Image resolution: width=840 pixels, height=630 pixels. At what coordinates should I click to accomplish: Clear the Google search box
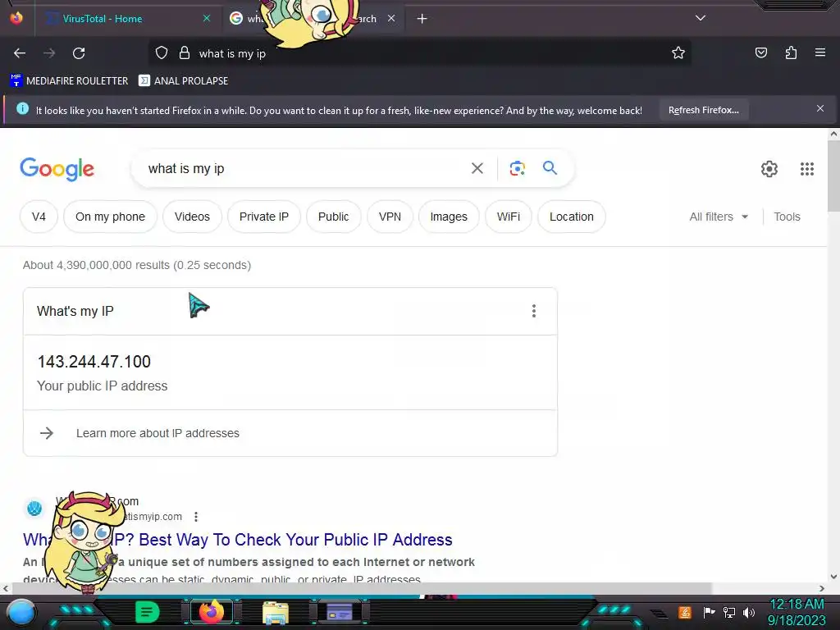(477, 169)
